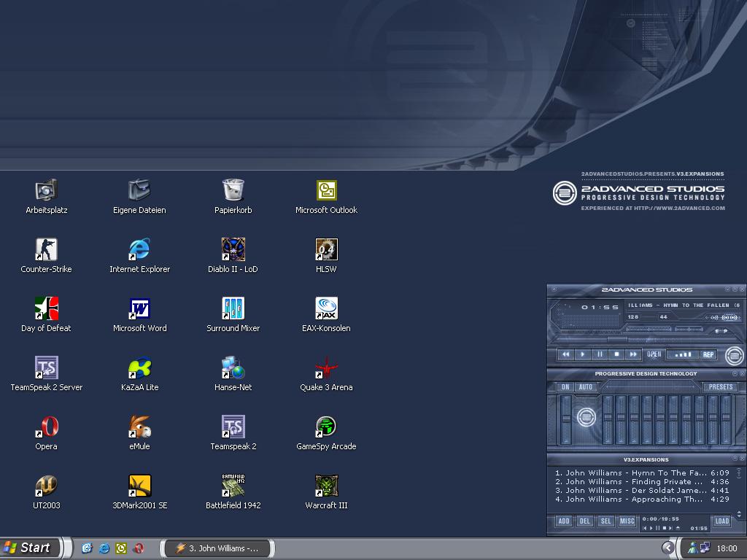Open the Opera desktop shortcut
The width and height of the screenshot is (747, 560).
(46, 432)
